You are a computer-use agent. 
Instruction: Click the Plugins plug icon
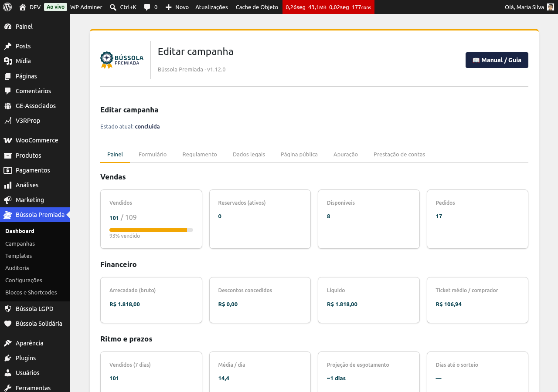pyautogui.click(x=8, y=358)
